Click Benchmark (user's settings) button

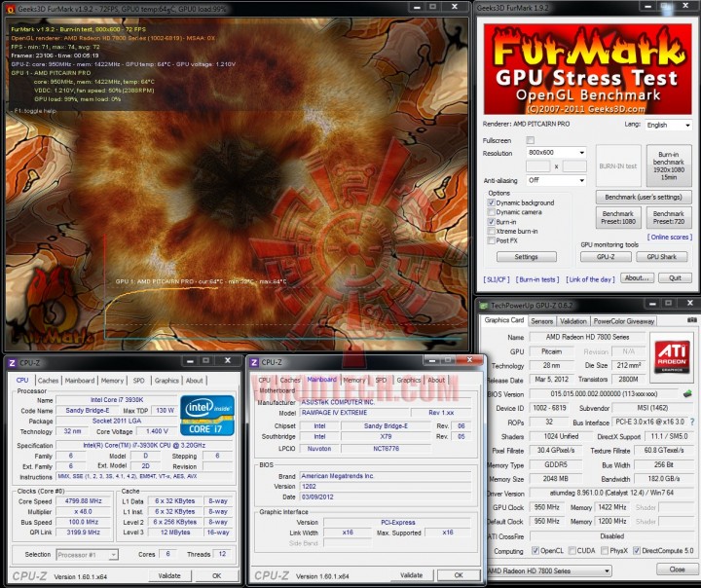click(x=644, y=197)
